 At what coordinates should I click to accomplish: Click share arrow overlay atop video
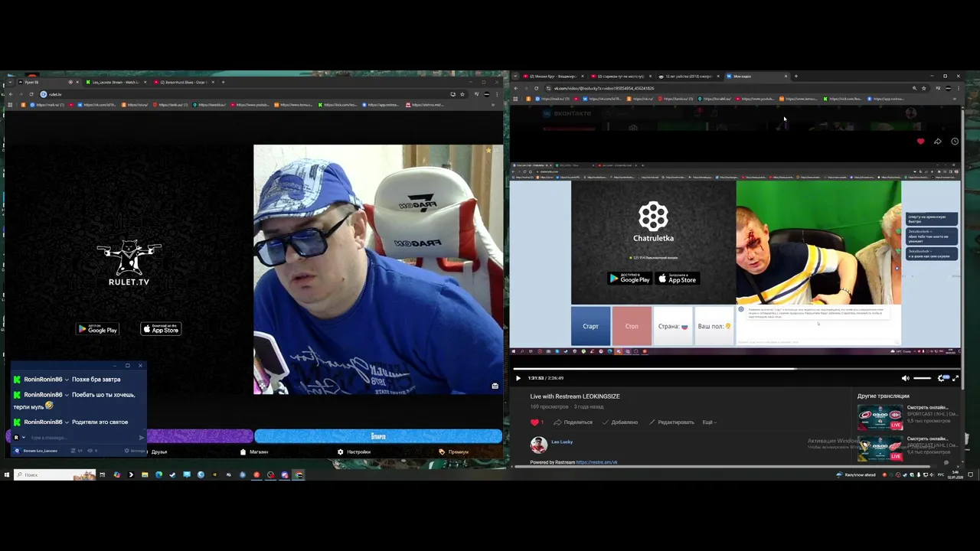(938, 142)
